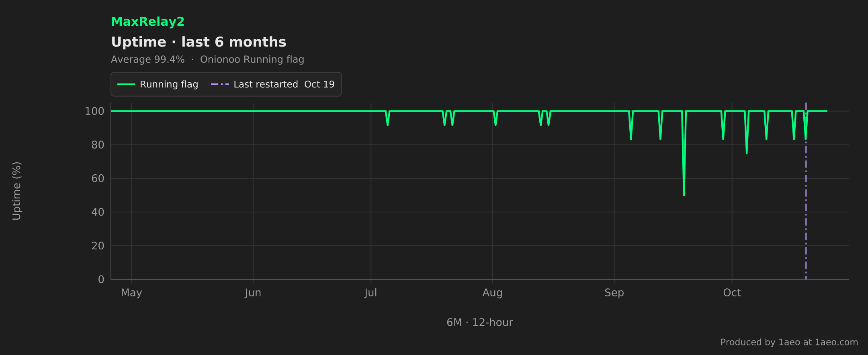Click the MaxRelay2 relay title
The width and height of the screenshot is (868, 355).
coord(147,22)
